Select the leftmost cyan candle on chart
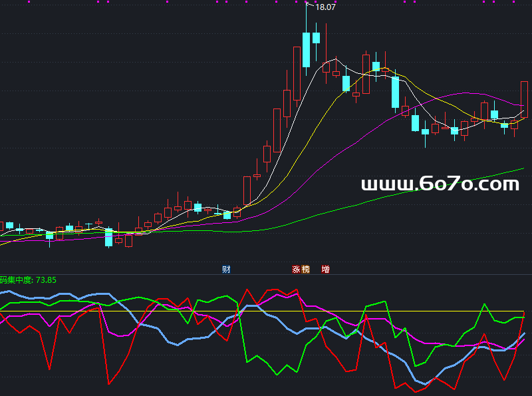The width and height of the screenshot is (532, 396). coord(9,226)
